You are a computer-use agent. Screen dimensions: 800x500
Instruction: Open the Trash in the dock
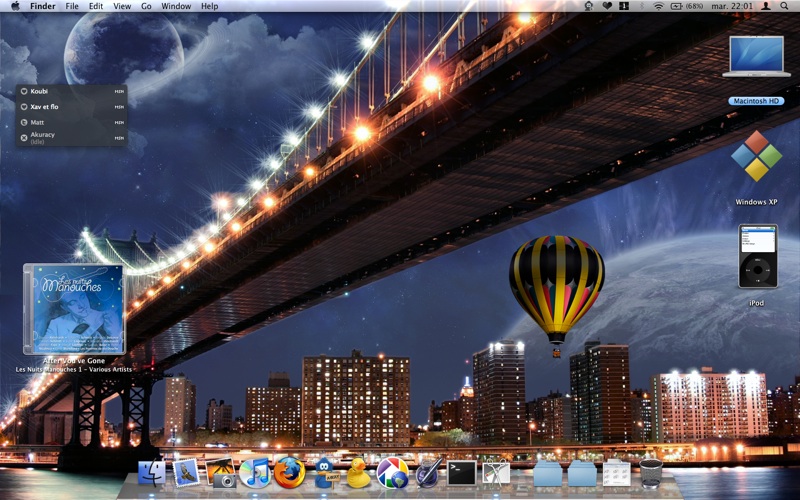651,473
